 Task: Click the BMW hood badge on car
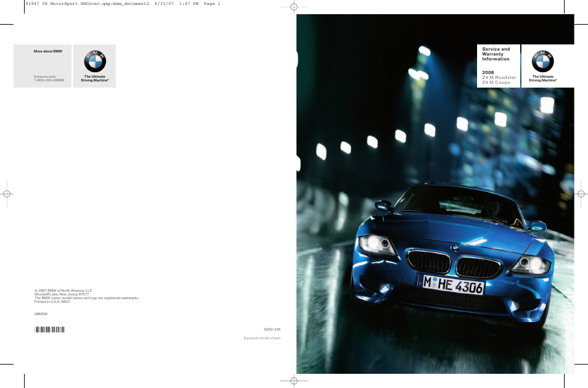[x=455, y=247]
